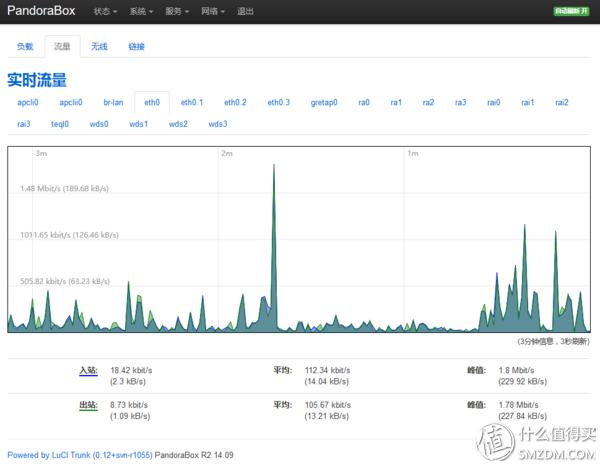Show traffic for ra0 interface
This screenshot has width=600, height=466.
click(x=364, y=103)
